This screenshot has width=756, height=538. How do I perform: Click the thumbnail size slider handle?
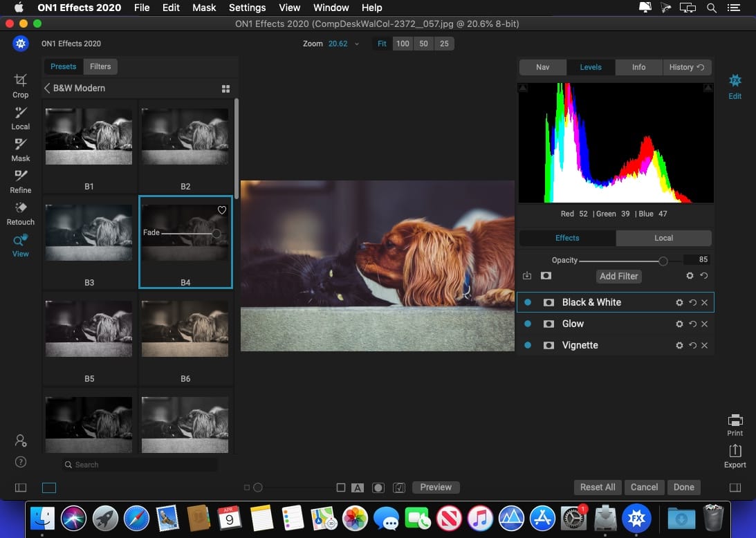[x=258, y=488]
